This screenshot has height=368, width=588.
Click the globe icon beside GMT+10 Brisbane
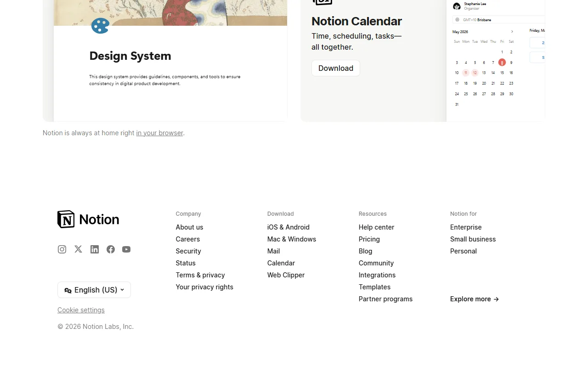coord(457,20)
